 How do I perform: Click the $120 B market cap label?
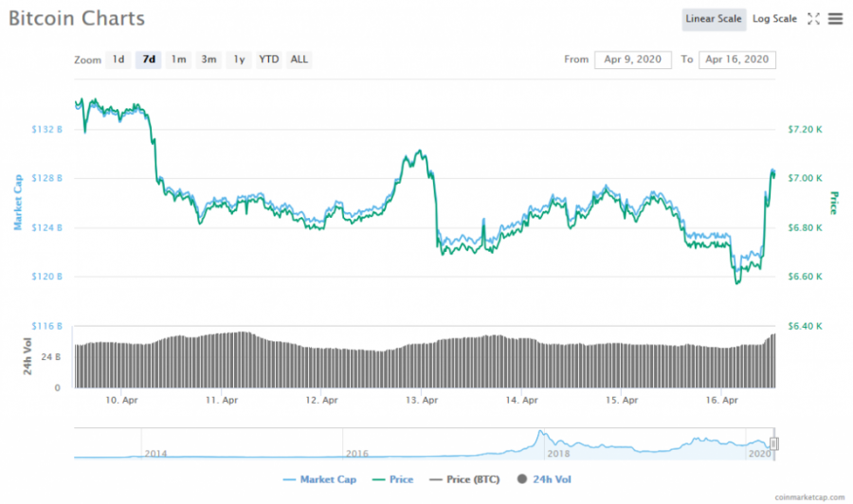pyautogui.click(x=46, y=277)
